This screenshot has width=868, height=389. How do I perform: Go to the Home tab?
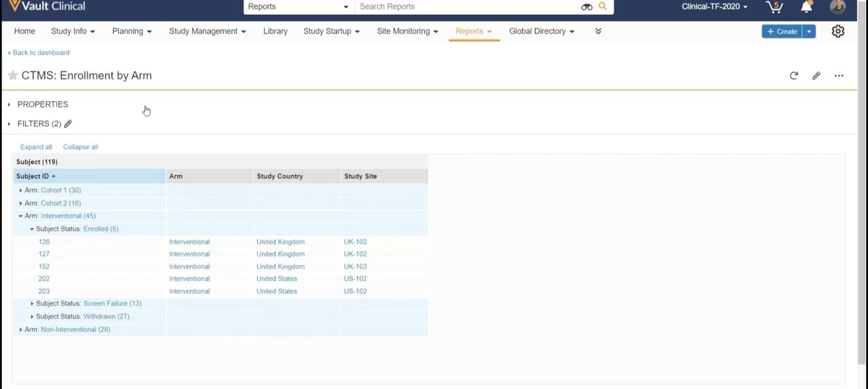[24, 31]
